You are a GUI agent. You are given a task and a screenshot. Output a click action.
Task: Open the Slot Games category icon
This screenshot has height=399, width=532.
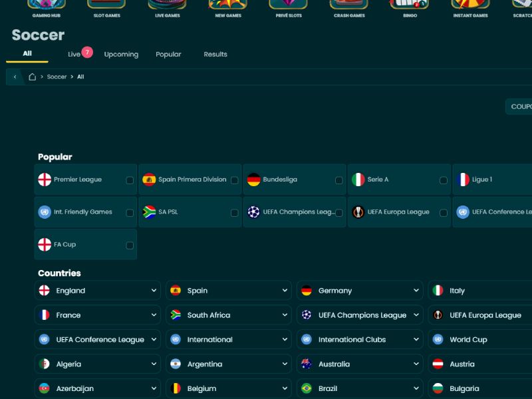pyautogui.click(x=106, y=5)
